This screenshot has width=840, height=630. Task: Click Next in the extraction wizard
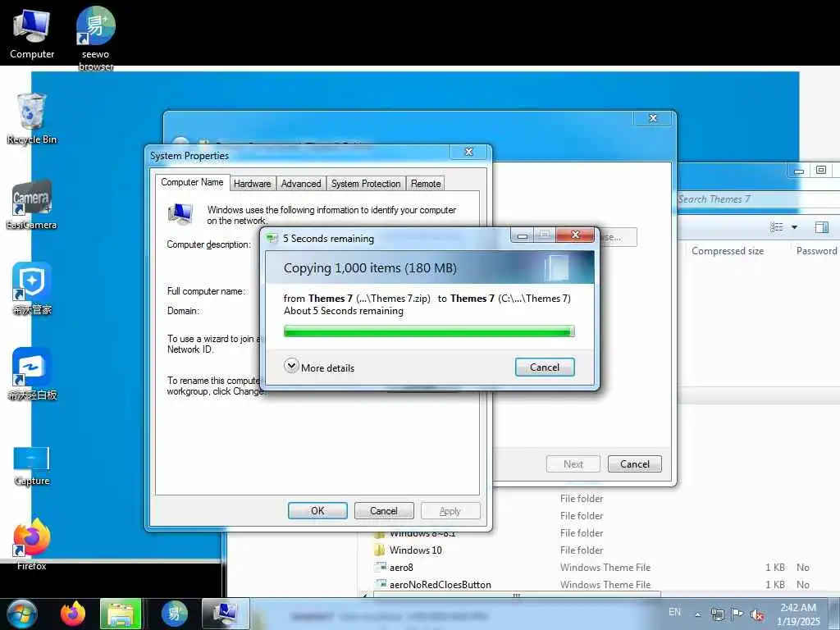[x=573, y=464]
